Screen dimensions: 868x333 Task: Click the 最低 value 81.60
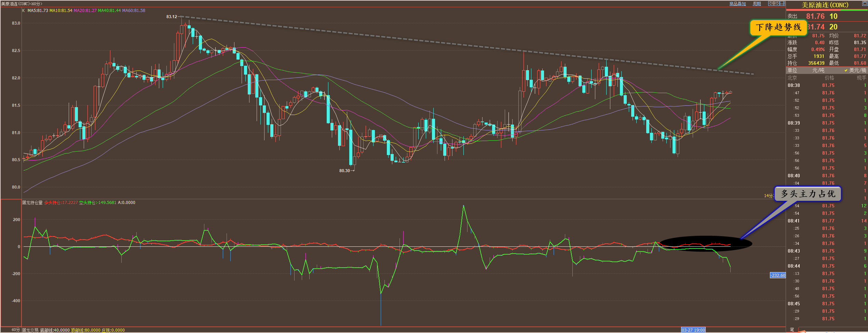coord(860,63)
